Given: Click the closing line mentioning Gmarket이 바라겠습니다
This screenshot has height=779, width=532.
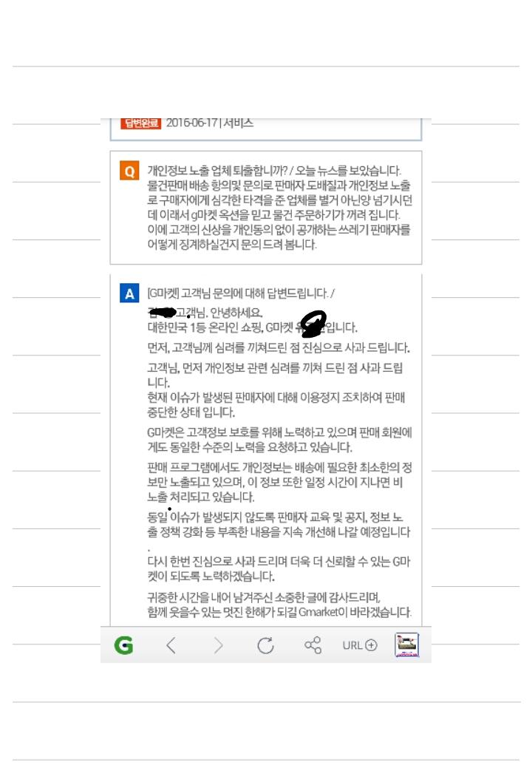Looking at the screenshot, I should [x=279, y=611].
